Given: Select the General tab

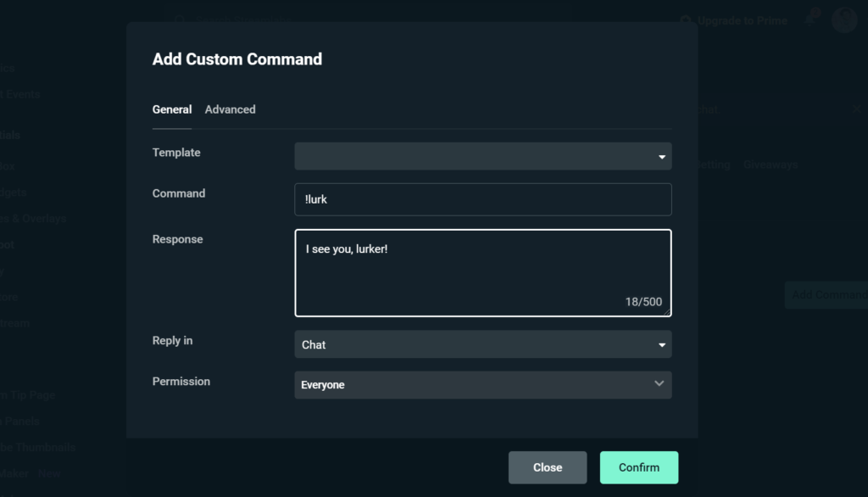Looking at the screenshot, I should tap(172, 109).
